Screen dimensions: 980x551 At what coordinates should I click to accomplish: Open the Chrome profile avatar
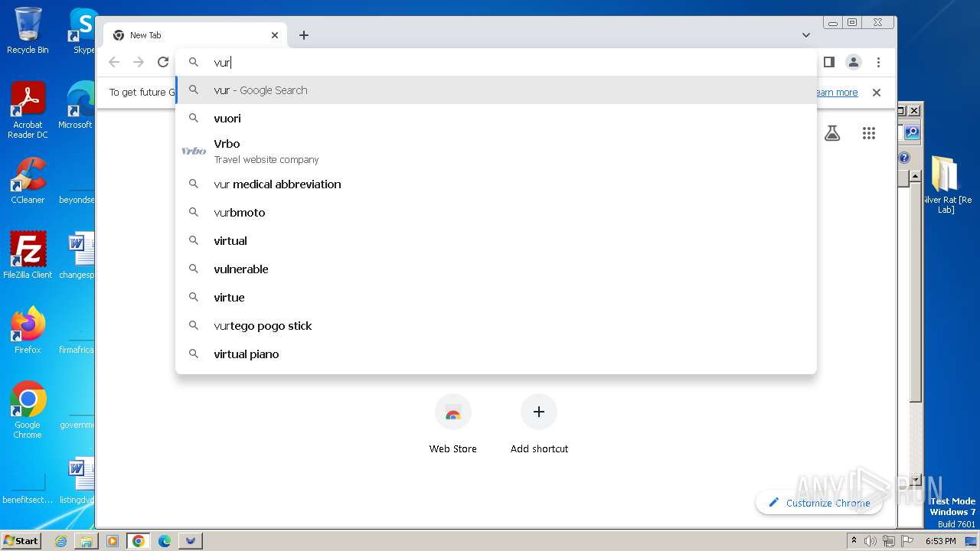pyautogui.click(x=854, y=62)
